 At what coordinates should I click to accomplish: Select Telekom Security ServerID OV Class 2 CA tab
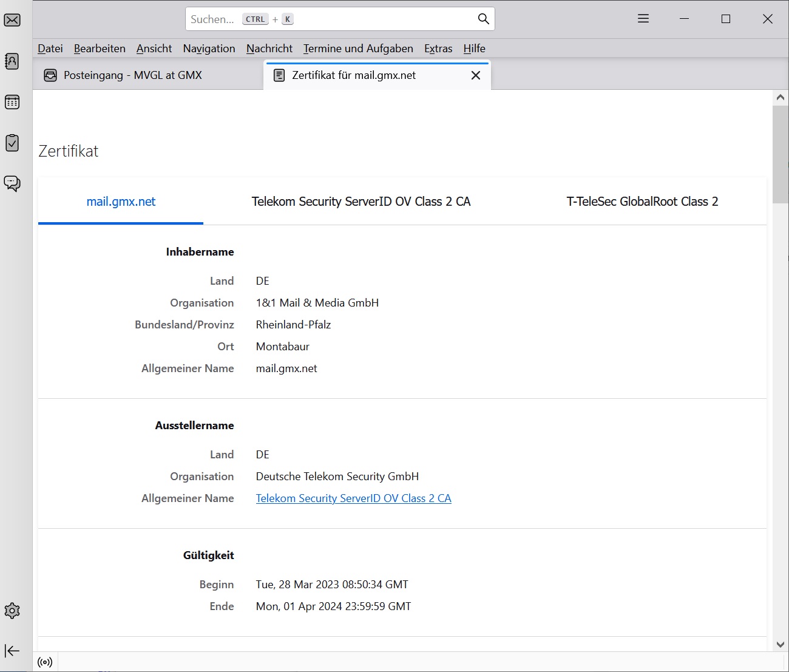pos(361,202)
